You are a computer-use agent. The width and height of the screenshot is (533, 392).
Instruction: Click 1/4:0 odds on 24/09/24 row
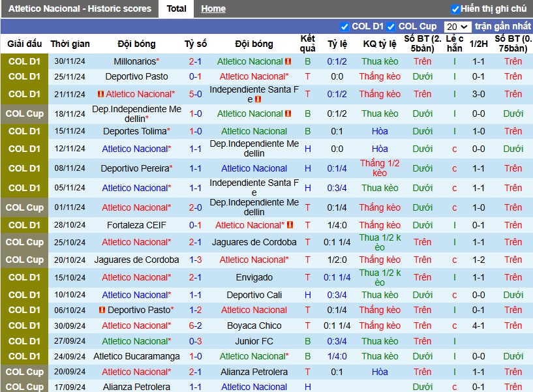[337, 356]
